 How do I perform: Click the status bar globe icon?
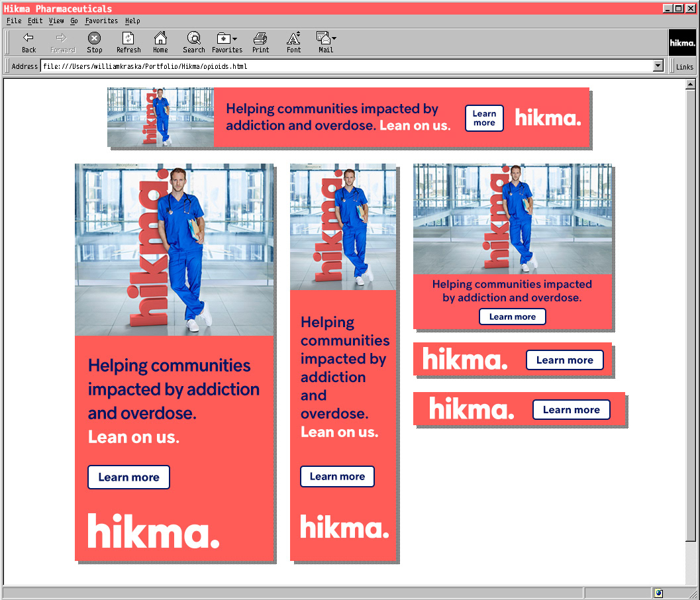(x=658, y=593)
